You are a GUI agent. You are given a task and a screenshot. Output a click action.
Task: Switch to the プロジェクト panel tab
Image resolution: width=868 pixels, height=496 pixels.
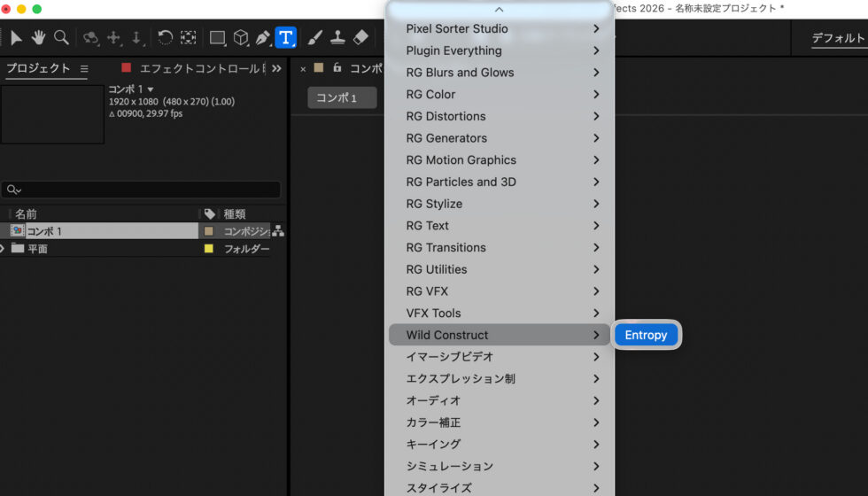point(38,69)
